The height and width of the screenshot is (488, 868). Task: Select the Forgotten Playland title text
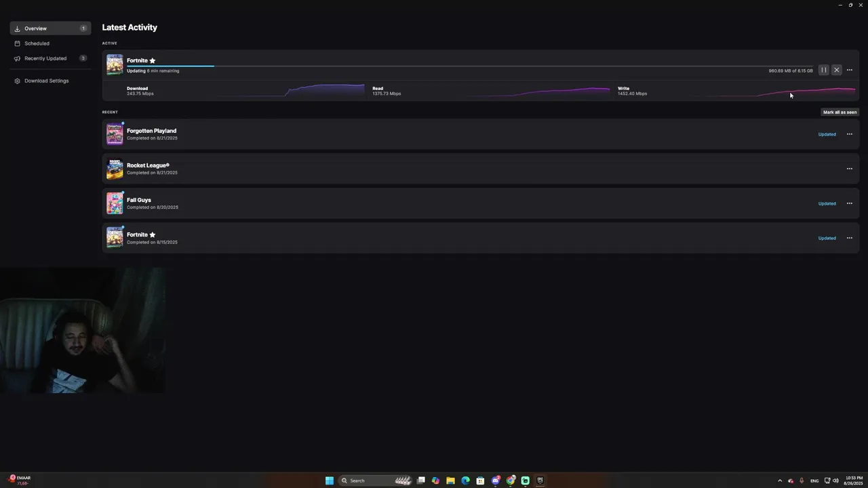click(x=151, y=131)
